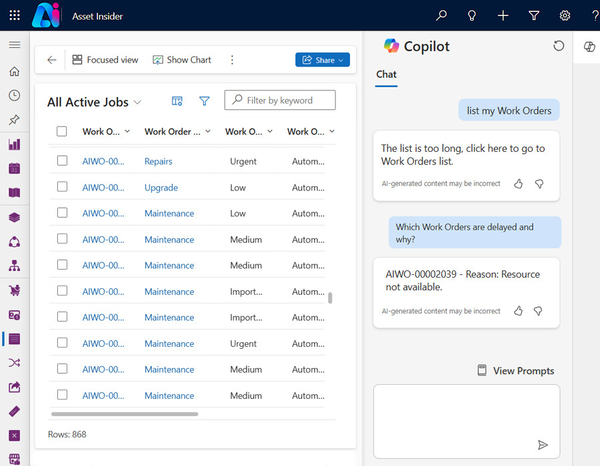Open the AIWO-00... link in the Repairs row
This screenshot has width=600, height=466.
pos(103,161)
